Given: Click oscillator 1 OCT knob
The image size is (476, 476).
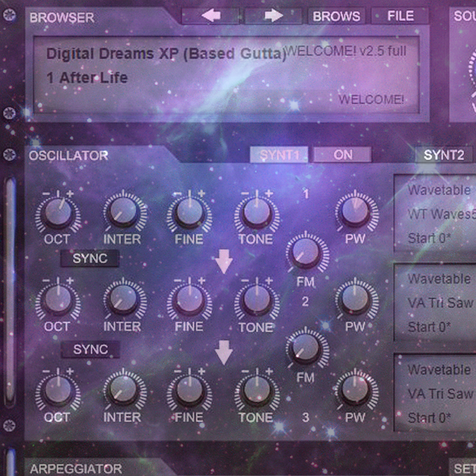Looking at the screenshot, I should (x=58, y=213).
